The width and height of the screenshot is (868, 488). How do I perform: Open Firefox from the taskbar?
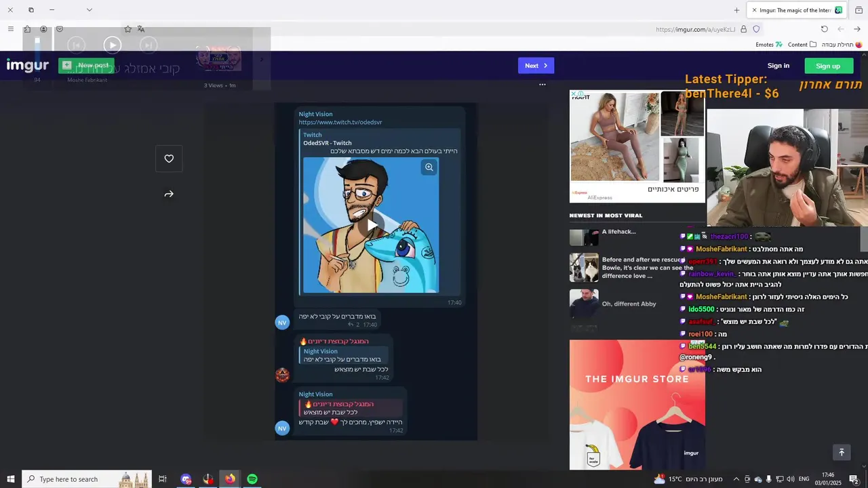coord(231,479)
